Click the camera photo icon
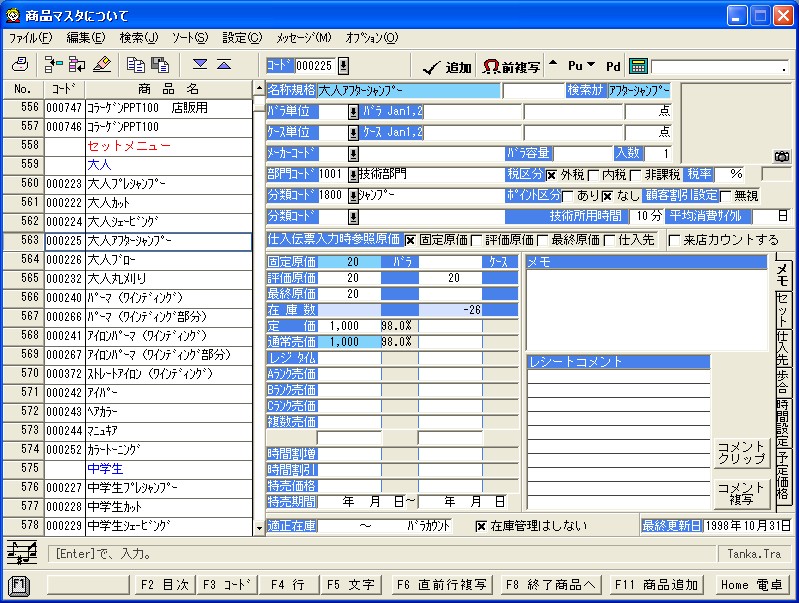This screenshot has height=603, width=799. click(782, 156)
